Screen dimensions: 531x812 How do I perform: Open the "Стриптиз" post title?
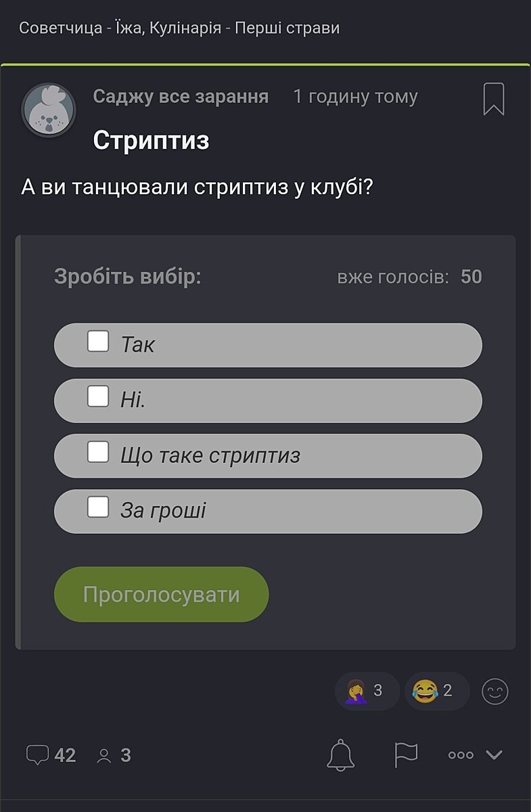[x=151, y=140]
